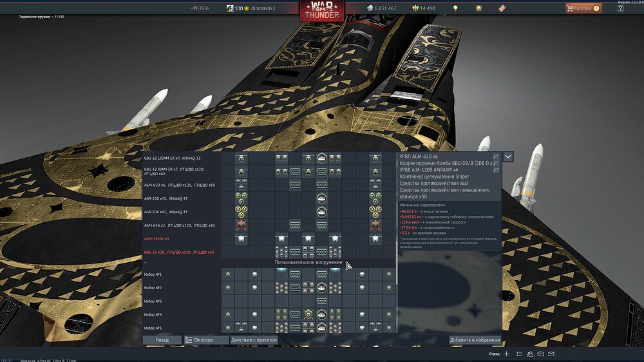Collapse the Пользовательское вооружение section header

point(308,262)
